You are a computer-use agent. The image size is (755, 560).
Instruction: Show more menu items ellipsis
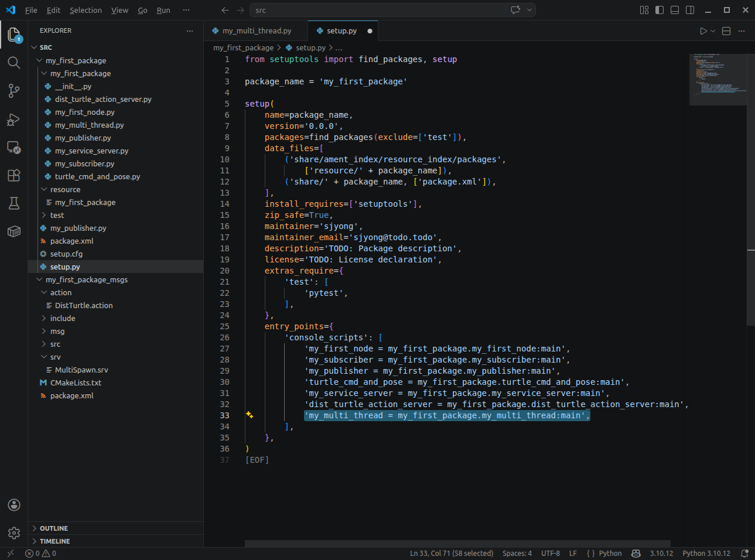pos(186,10)
